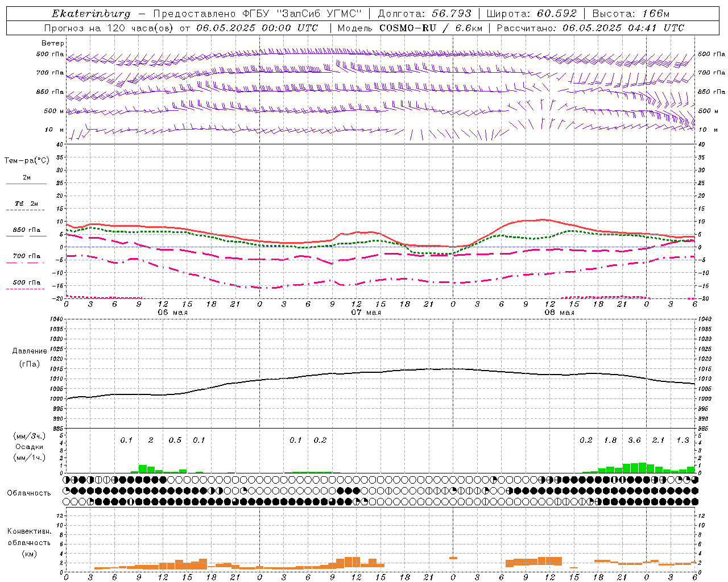
Task: Click the '07 мая' date label
Action: [366, 312]
